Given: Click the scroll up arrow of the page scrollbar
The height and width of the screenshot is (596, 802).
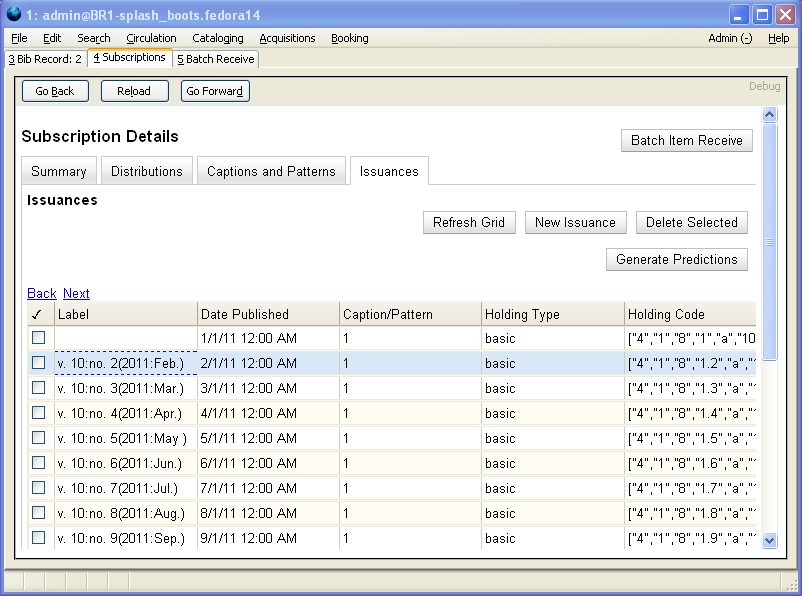Looking at the screenshot, I should (769, 115).
